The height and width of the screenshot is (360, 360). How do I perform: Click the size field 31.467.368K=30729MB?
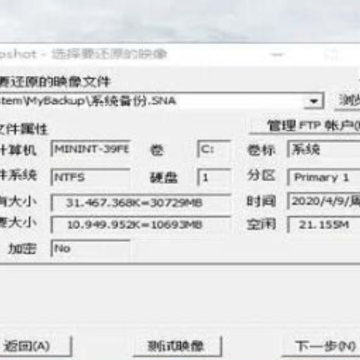coord(141,203)
